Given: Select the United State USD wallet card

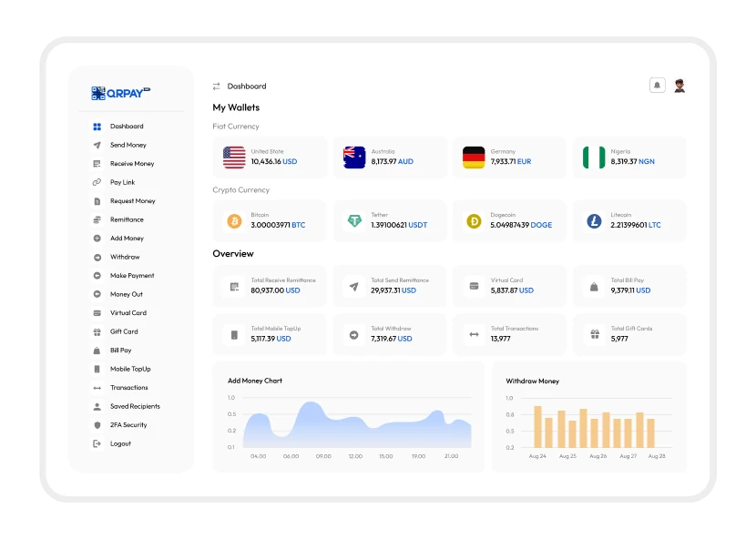Looking at the screenshot, I should tap(270, 158).
